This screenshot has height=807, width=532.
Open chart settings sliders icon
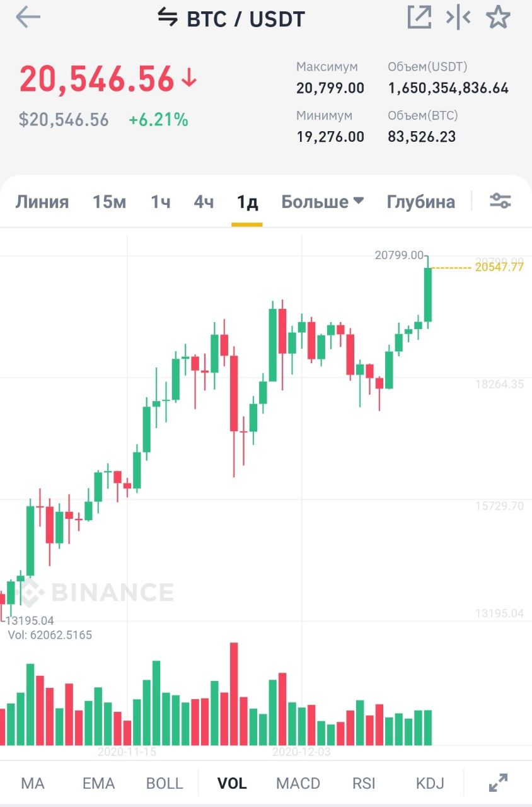click(x=500, y=201)
